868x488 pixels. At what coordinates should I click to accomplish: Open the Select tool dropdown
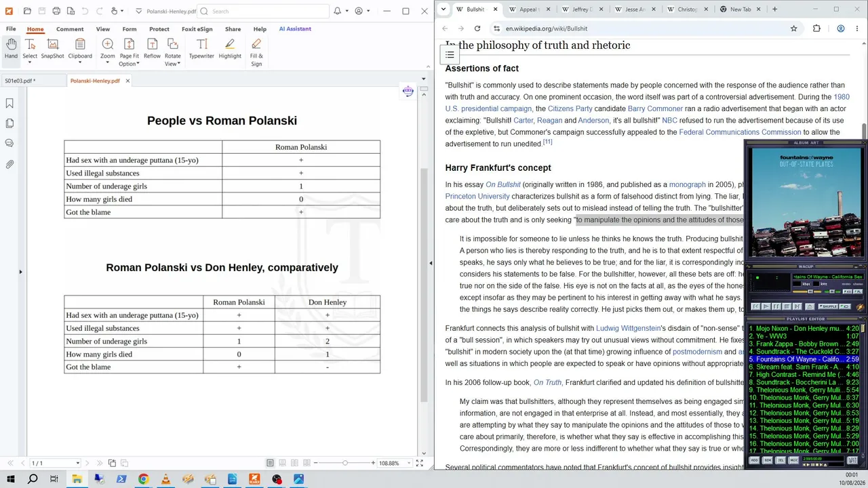(x=30, y=63)
